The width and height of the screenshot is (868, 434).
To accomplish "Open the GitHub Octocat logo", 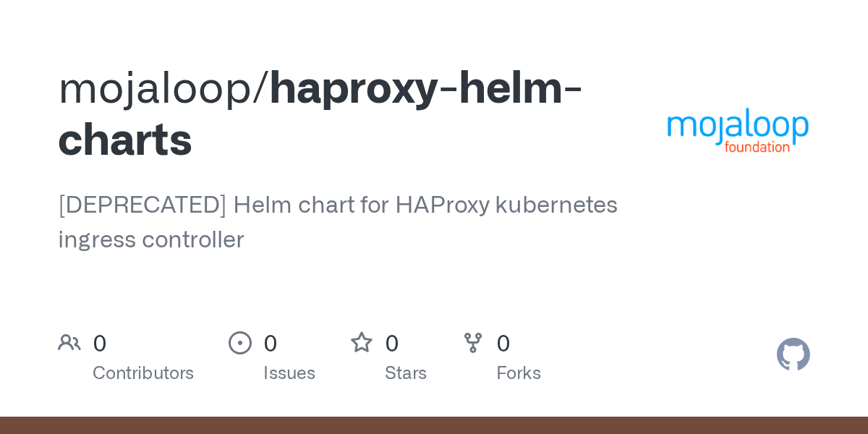I will coord(793,354).
